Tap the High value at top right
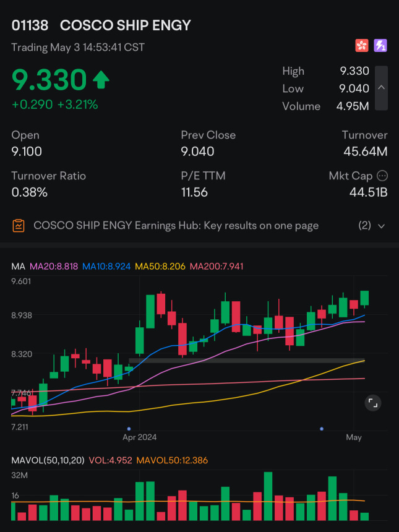Viewport: 399px width, 532px height. pyautogui.click(x=354, y=71)
